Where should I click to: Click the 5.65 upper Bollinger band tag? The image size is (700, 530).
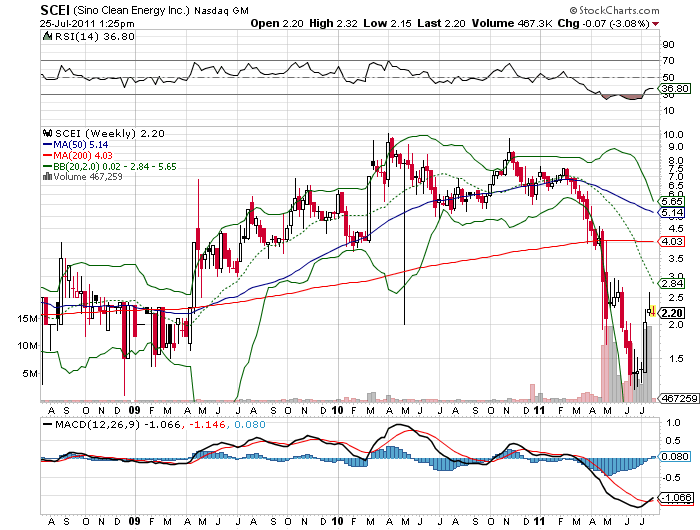pyautogui.click(x=671, y=202)
